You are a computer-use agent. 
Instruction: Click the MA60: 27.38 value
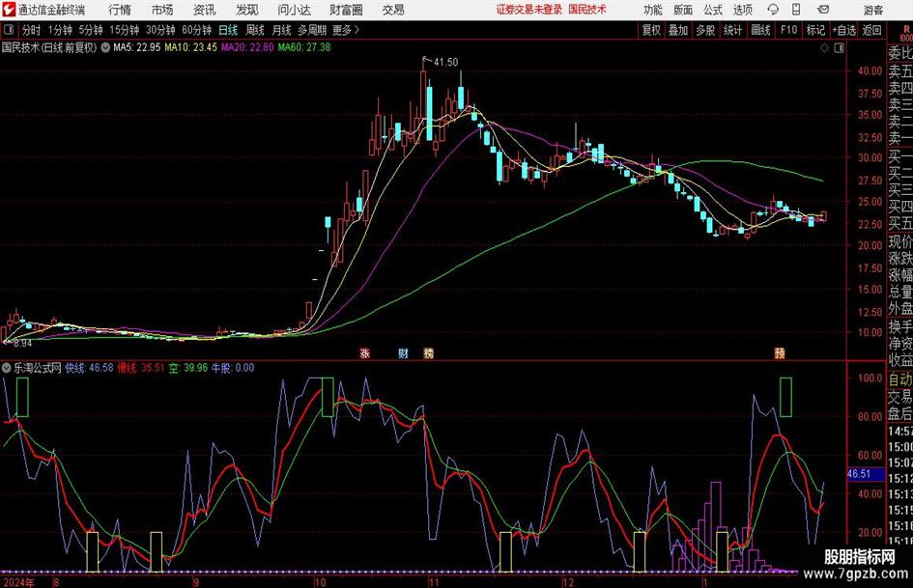[x=304, y=47]
